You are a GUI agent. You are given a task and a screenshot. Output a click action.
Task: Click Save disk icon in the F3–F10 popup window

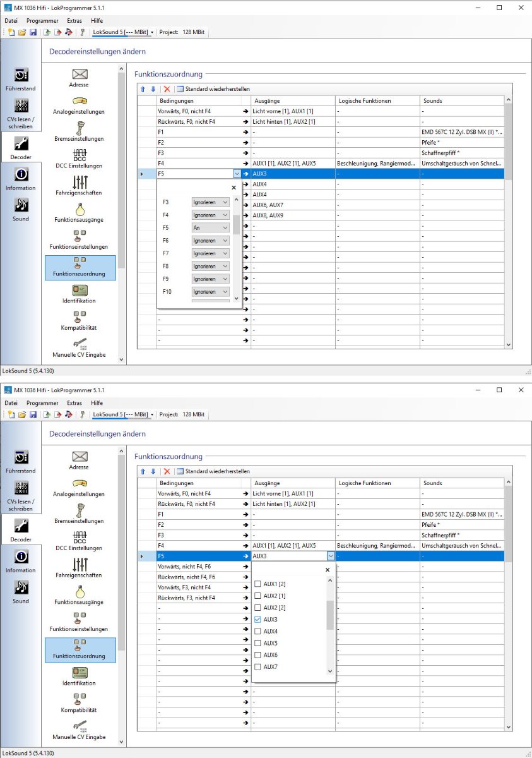tap(33, 32)
